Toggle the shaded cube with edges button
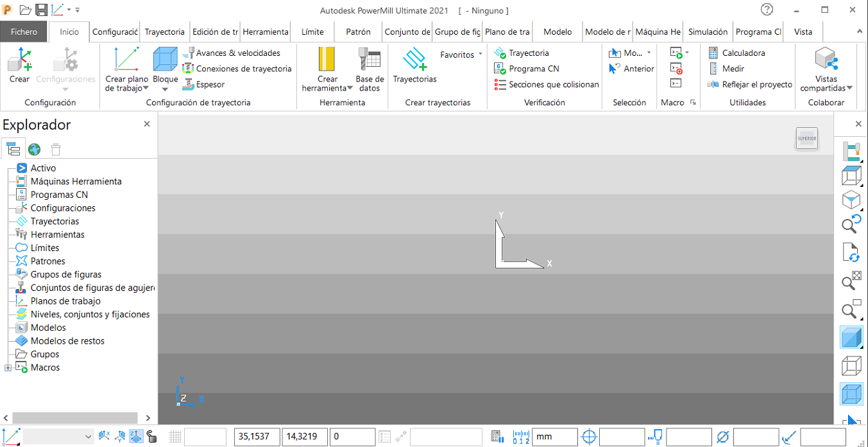Screen dimensions: 868x447 coord(851,394)
